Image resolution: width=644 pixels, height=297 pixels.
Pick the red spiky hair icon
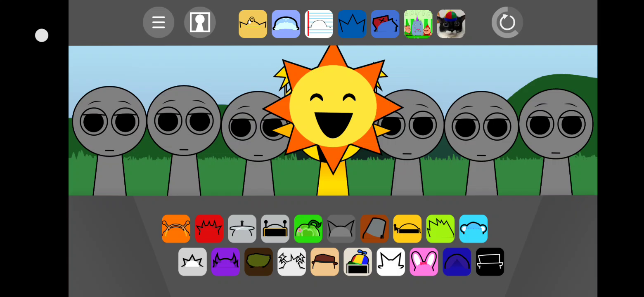[209, 229]
